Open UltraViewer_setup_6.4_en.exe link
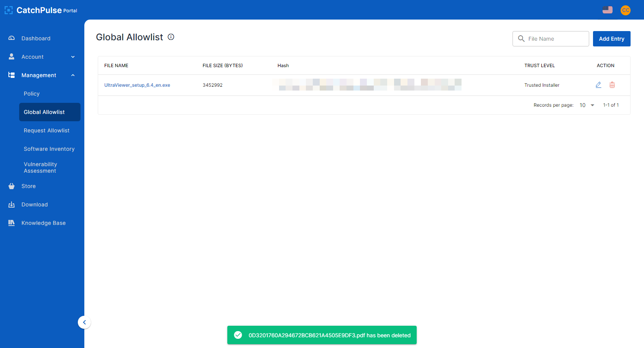Viewport: 644px width, 348px height. coord(137,85)
